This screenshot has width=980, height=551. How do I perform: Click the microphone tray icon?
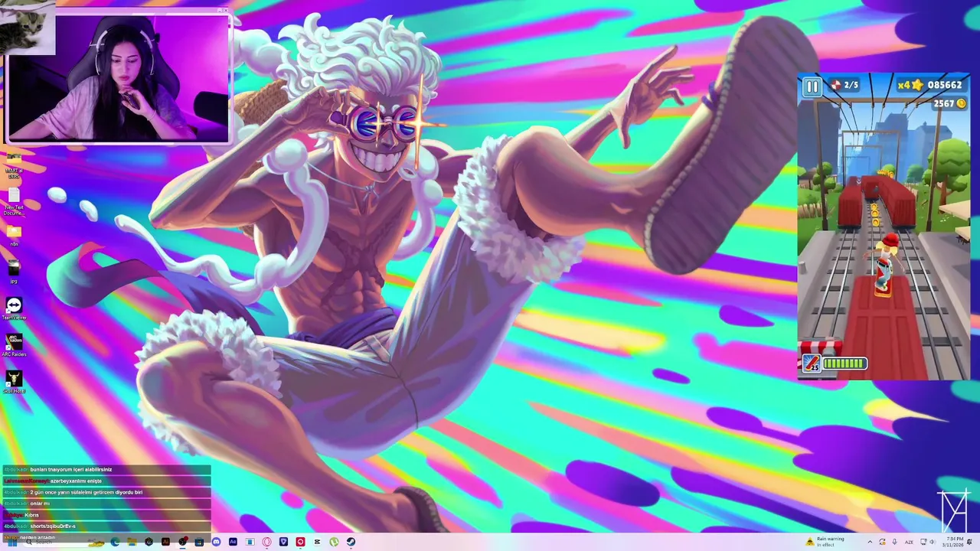tap(894, 542)
